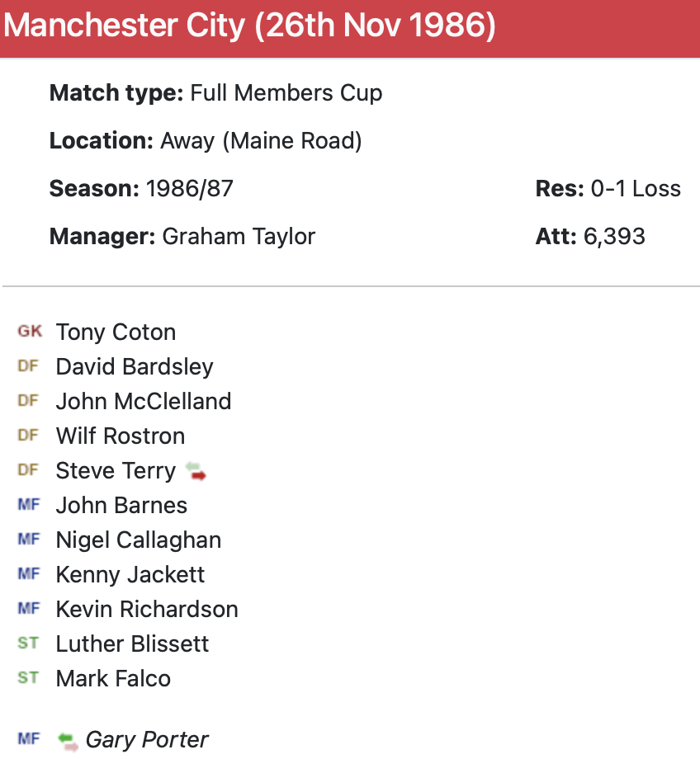
Task: Go to Nigel Callaghan's profile
Action: click(x=139, y=540)
